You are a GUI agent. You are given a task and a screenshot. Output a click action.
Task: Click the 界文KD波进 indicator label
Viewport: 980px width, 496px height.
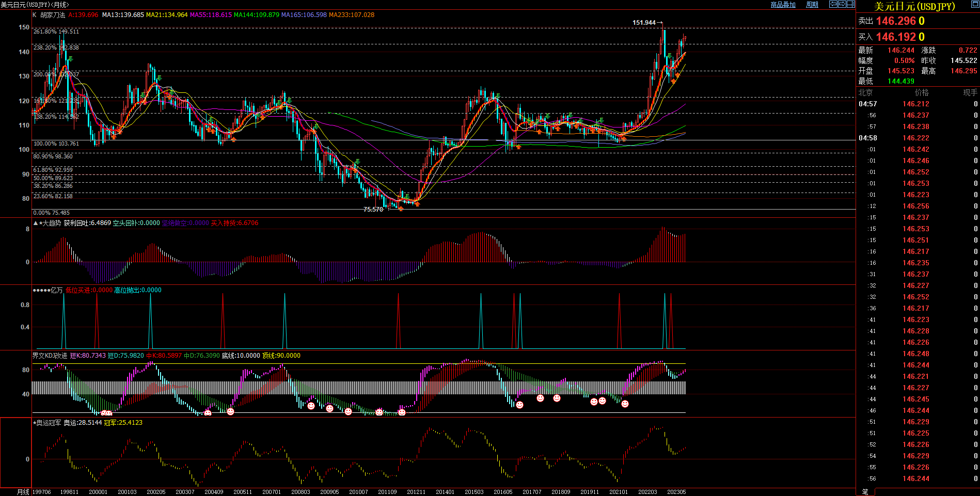click(x=50, y=356)
